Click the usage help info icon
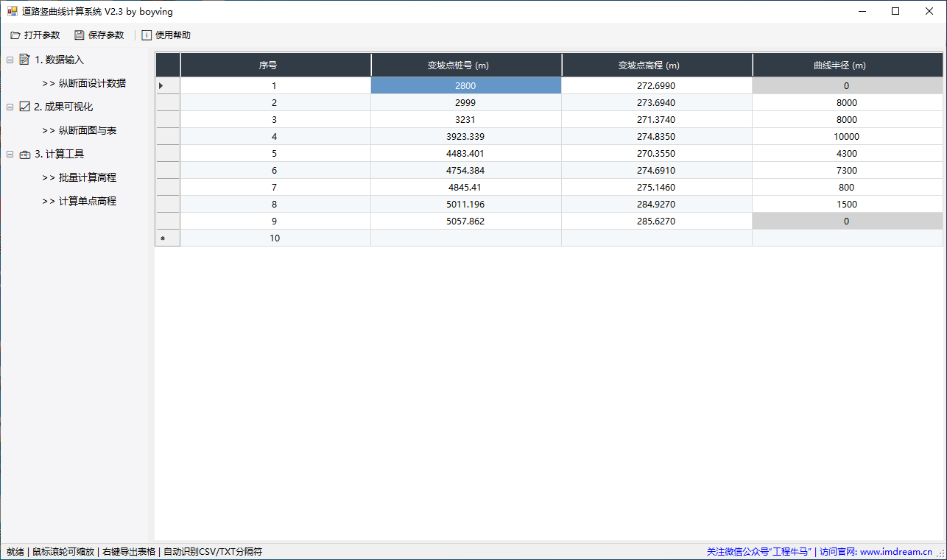 [x=147, y=35]
